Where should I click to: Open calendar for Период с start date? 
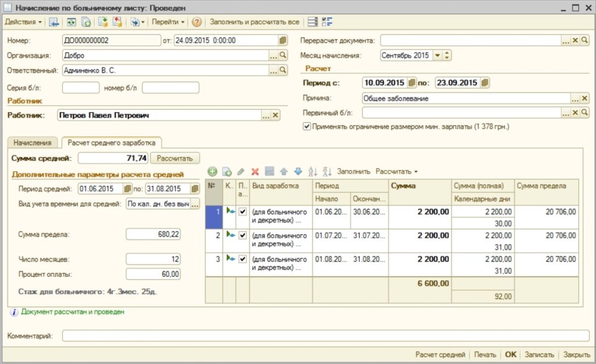(412, 83)
